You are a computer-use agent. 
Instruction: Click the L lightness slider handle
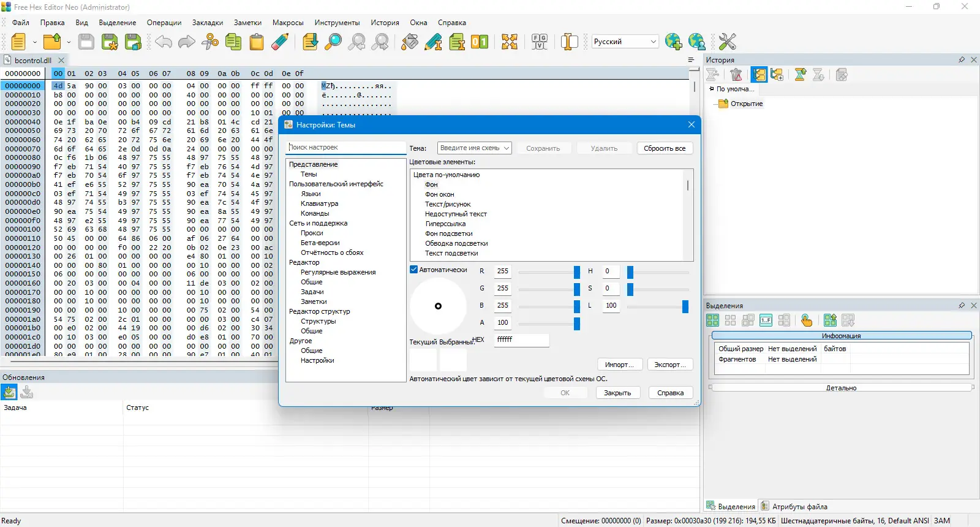pos(685,306)
